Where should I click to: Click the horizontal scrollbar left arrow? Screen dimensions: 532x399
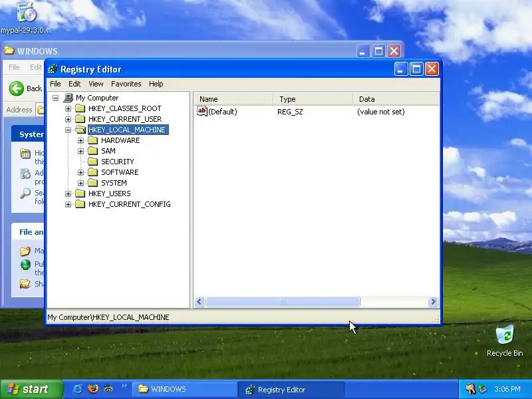point(199,302)
